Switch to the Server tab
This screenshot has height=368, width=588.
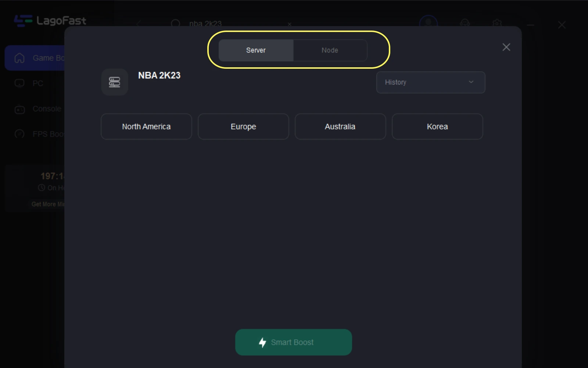click(x=256, y=50)
